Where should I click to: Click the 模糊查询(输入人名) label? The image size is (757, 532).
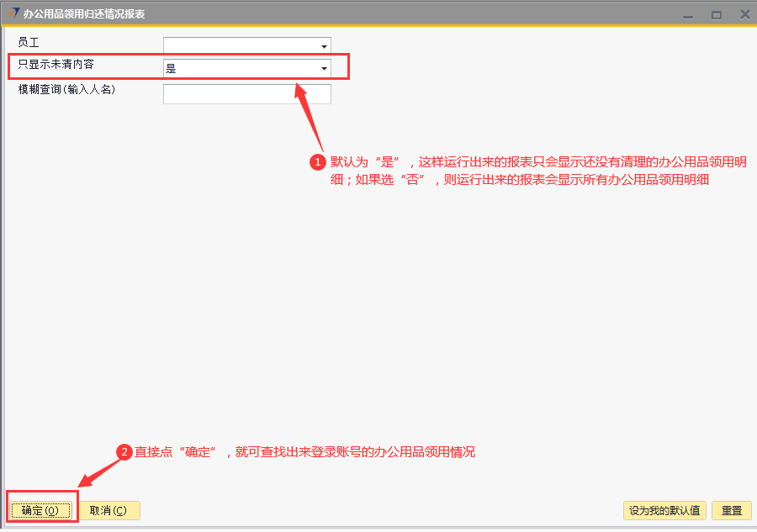66,89
